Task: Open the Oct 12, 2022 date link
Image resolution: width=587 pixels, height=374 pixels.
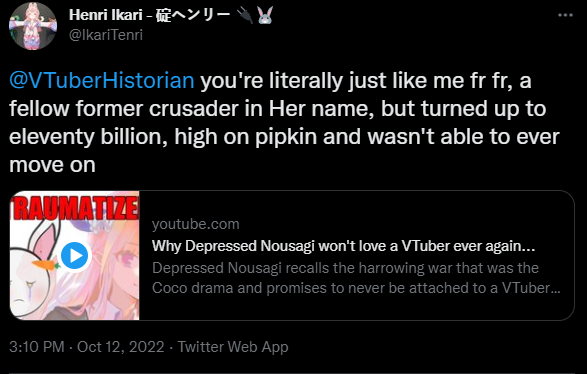Action: tap(121, 347)
